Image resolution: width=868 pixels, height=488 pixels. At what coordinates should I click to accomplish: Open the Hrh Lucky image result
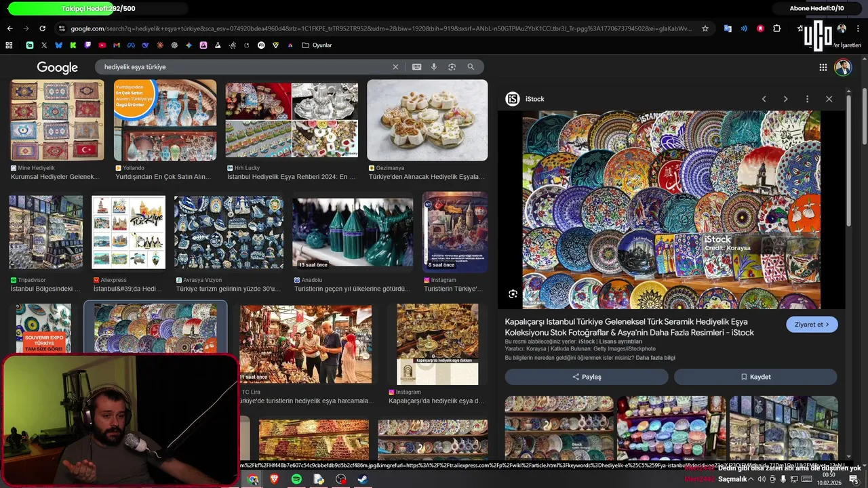point(292,120)
